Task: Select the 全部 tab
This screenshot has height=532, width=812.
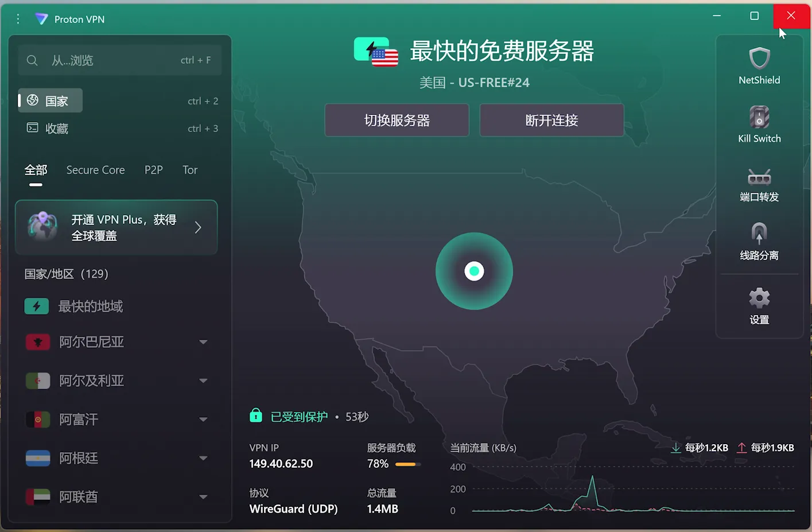Action: pos(36,170)
